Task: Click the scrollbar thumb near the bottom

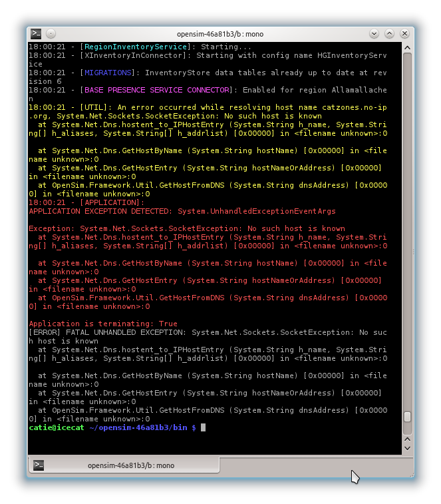Action: [x=407, y=417]
